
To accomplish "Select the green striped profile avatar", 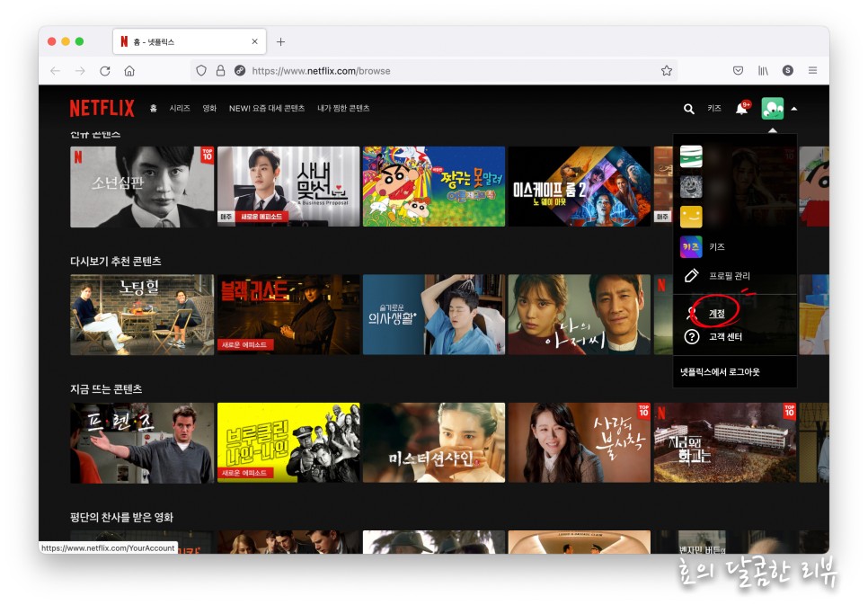I will point(691,156).
